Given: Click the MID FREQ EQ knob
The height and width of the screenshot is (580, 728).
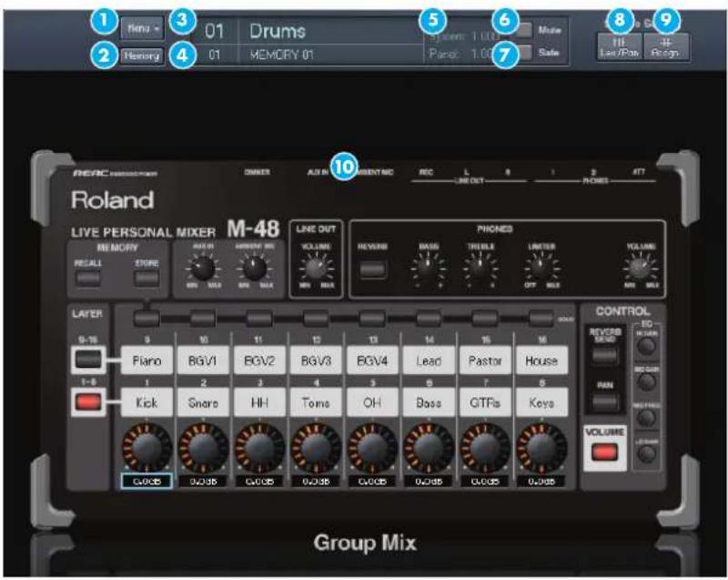Looking at the screenshot, I should [x=647, y=418].
